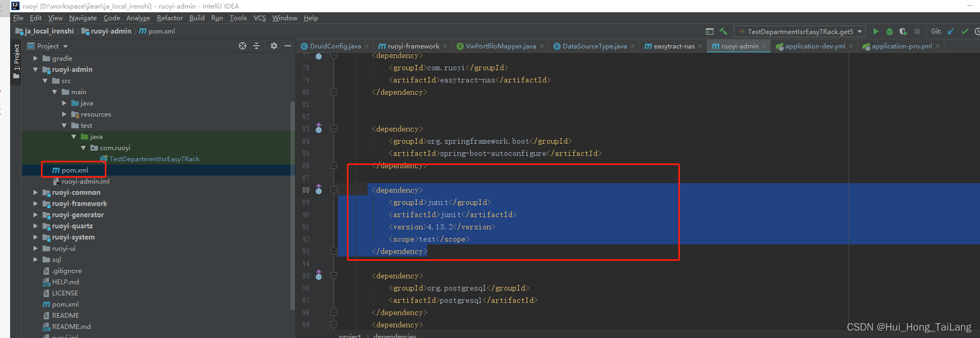Toggle fold marker at line 86
The height and width of the screenshot is (338, 980).
(x=334, y=165)
